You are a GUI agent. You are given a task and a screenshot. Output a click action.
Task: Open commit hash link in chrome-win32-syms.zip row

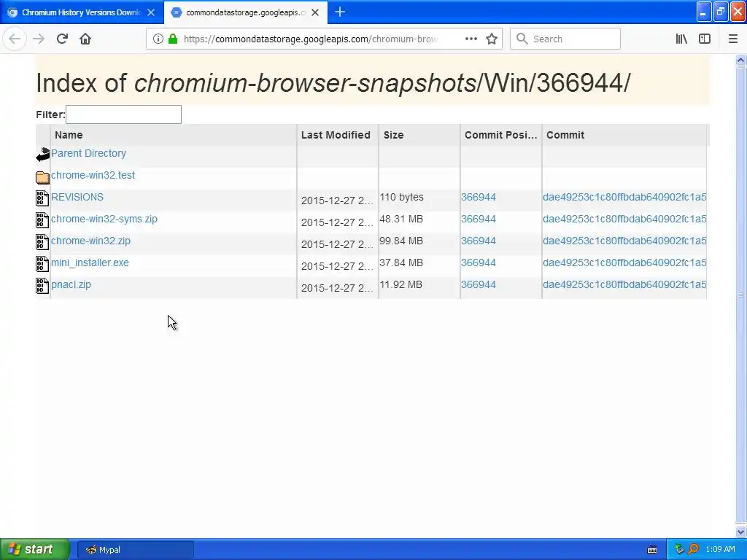[624, 219]
